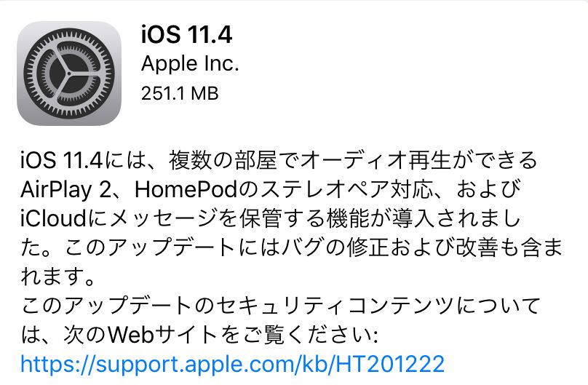Image resolution: width=588 pixels, height=385 pixels.
Task: Click the short line れます。
Action: [58, 277]
